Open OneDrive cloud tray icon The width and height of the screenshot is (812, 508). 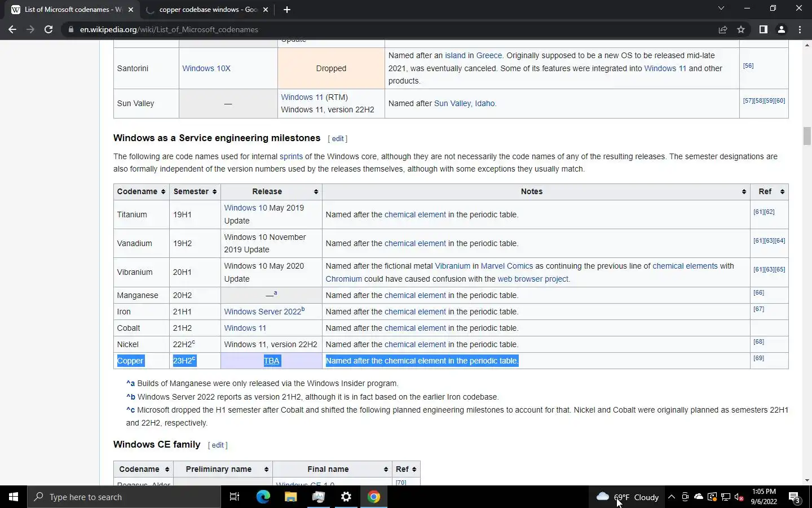(x=699, y=497)
